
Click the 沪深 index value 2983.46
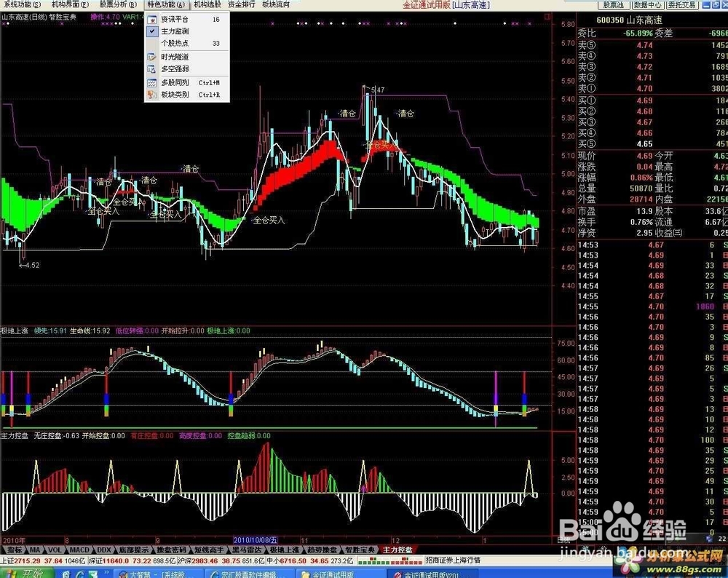point(205,561)
